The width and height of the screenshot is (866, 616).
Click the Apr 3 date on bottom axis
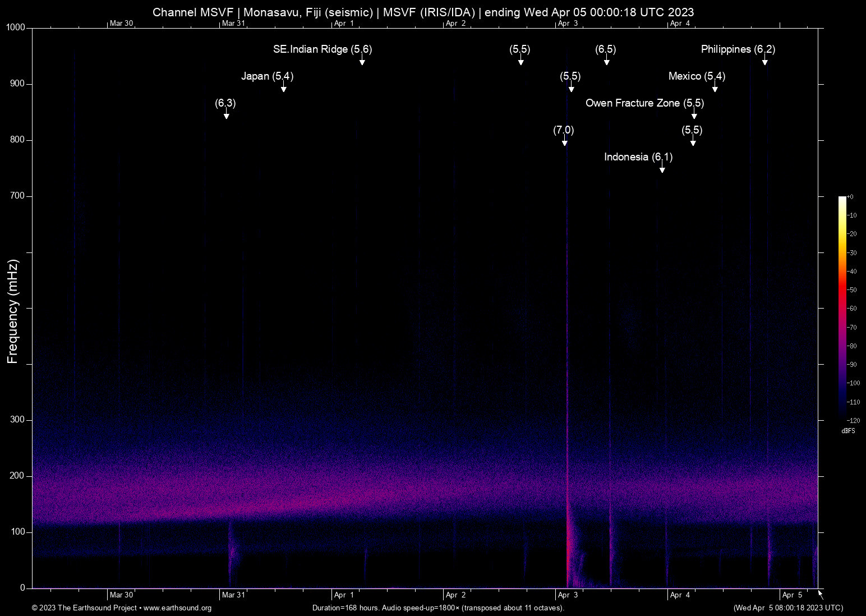tap(568, 595)
